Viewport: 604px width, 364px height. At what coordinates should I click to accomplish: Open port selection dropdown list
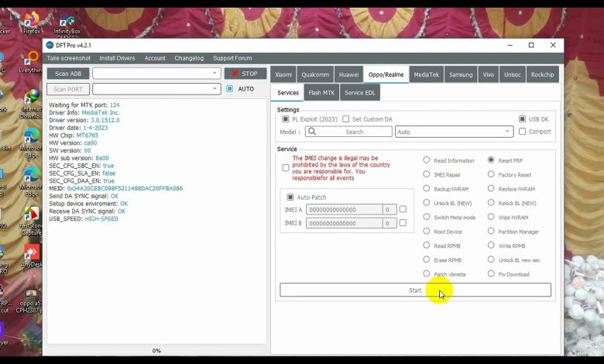[x=214, y=88]
